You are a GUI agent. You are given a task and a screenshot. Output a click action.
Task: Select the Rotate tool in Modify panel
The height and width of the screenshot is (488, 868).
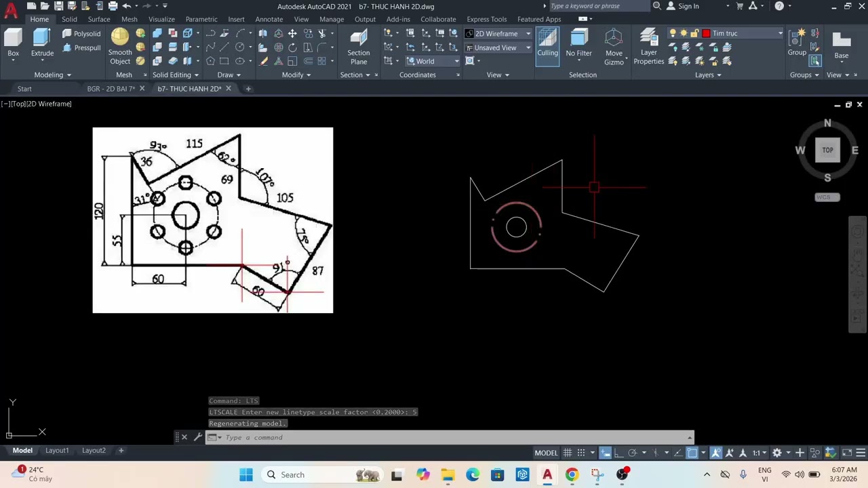tap(292, 47)
